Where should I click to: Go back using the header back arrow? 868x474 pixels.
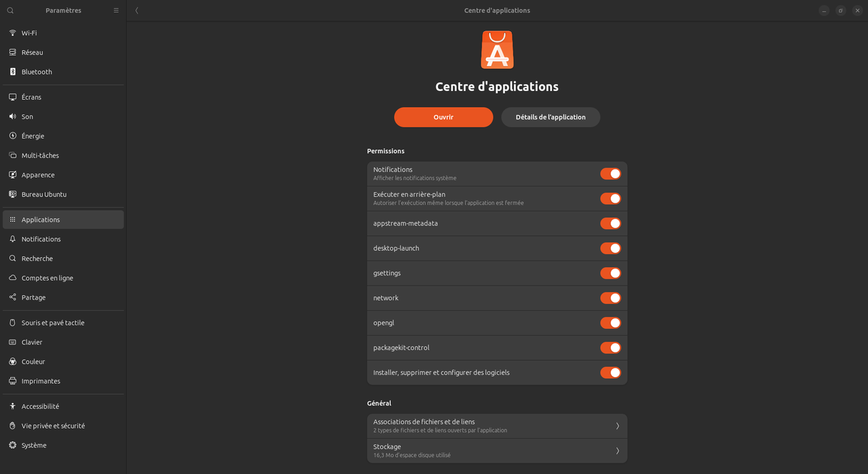click(x=137, y=10)
